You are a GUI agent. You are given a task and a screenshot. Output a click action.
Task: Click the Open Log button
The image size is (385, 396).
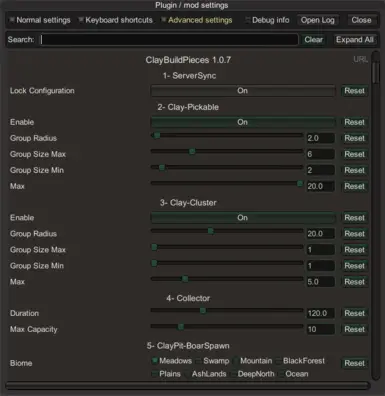pos(318,20)
